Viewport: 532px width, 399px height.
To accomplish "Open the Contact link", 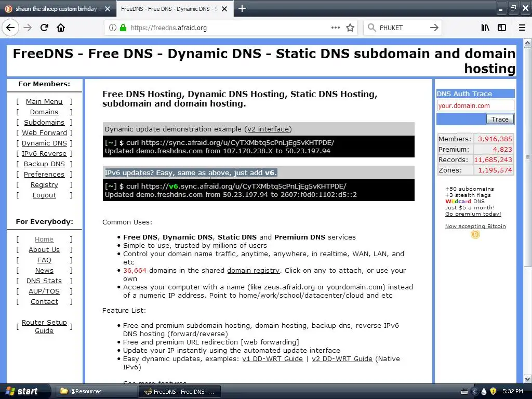I will (x=44, y=302).
